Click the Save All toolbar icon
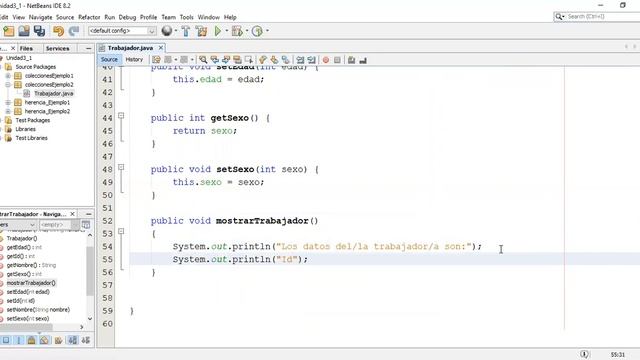Viewport: 640px width, 360px height. [x=40, y=31]
